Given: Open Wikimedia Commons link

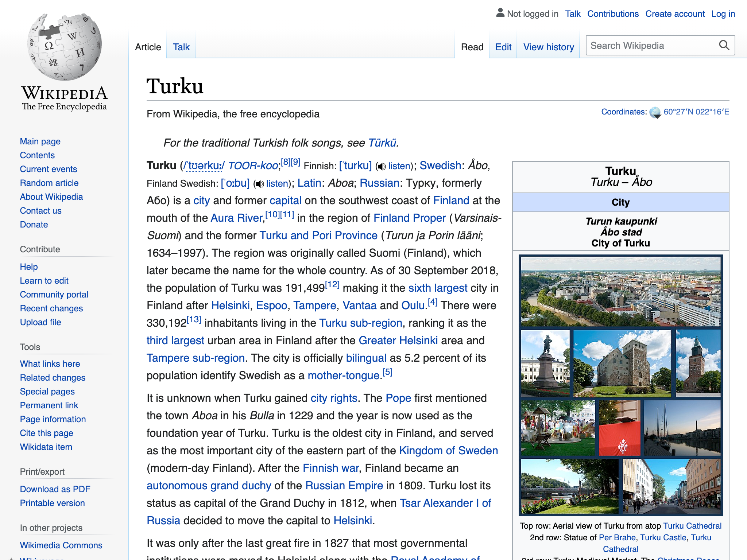Looking at the screenshot, I should click(61, 545).
